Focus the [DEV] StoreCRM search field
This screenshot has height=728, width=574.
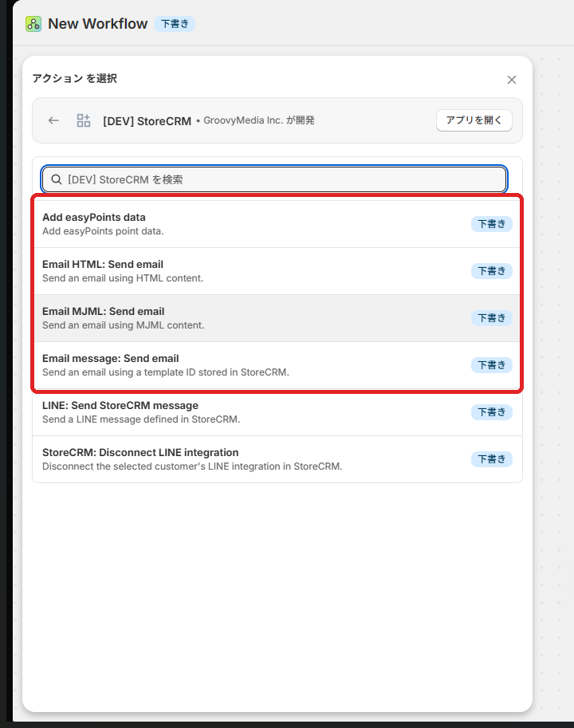point(274,179)
